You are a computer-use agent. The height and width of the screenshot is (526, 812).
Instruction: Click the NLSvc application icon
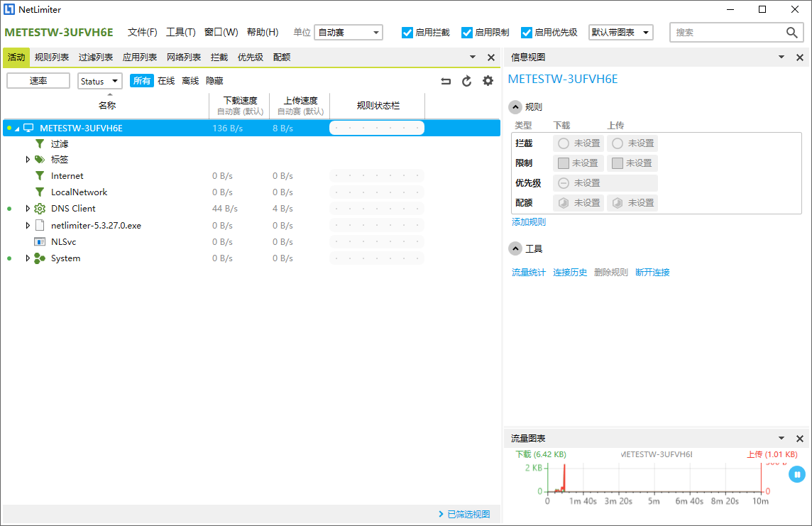pos(40,242)
